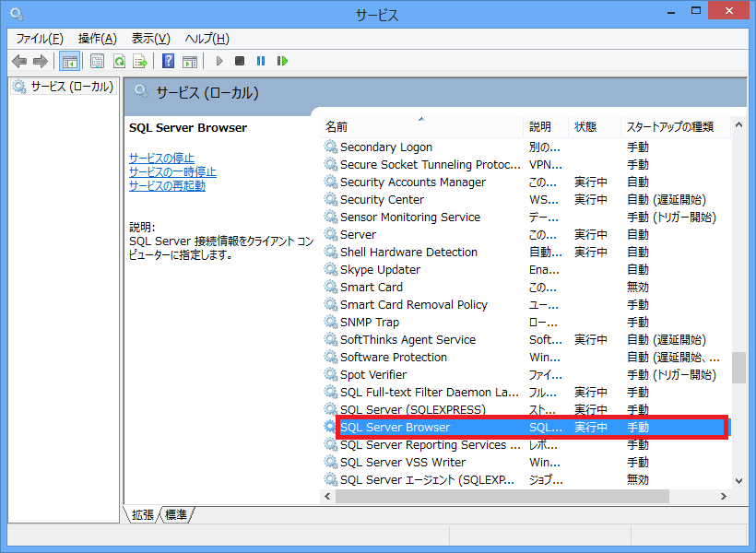
Task: Click the gear icon beside Skype Updater
Action: tap(330, 269)
